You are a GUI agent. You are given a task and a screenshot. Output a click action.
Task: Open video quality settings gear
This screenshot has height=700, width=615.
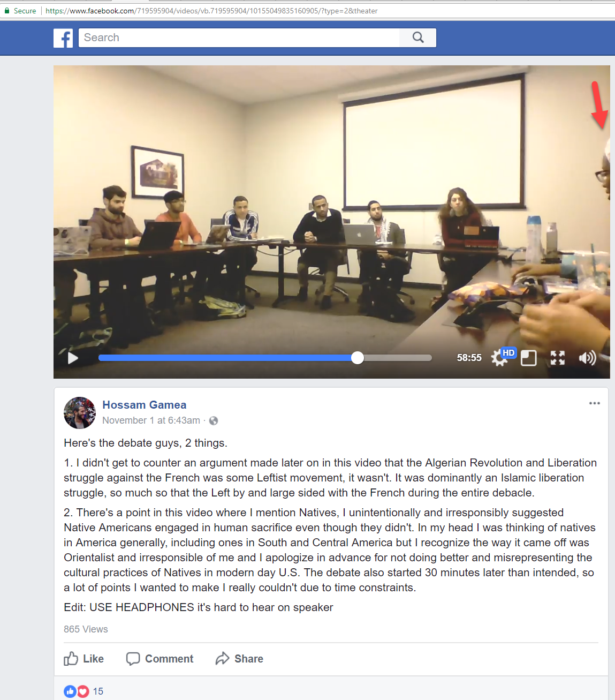[499, 358]
